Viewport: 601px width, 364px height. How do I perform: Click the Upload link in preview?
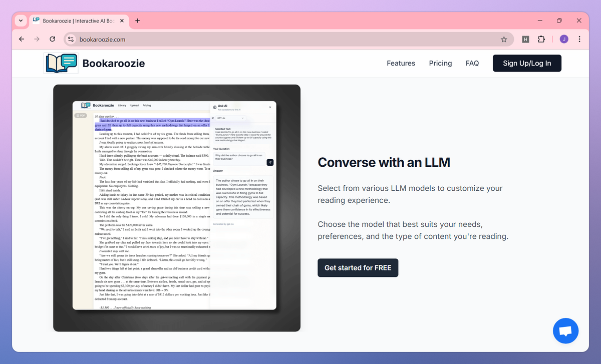click(x=134, y=106)
